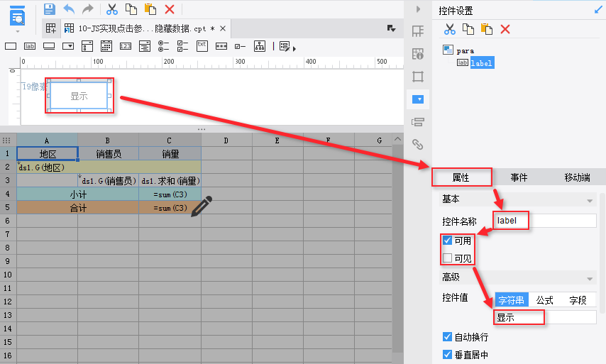Viewport: 606px width, 364px height.
Task: Toggle the 自动换行 checkbox
Action: (447, 336)
